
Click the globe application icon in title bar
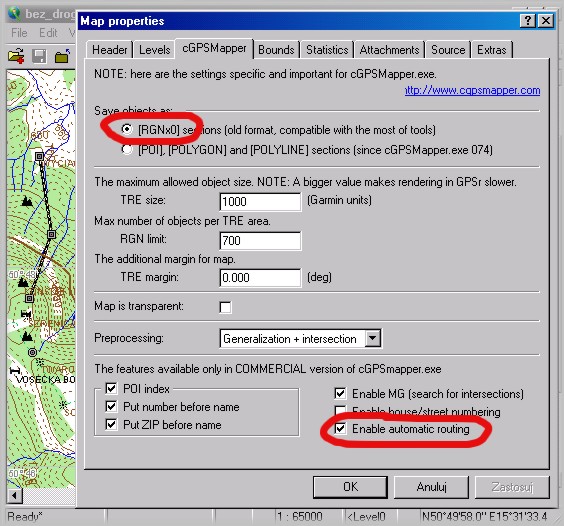pos(14,14)
